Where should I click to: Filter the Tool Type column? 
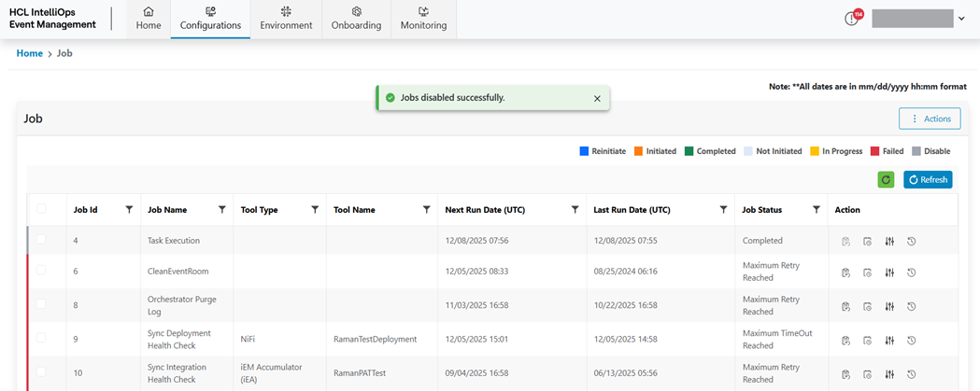click(315, 210)
